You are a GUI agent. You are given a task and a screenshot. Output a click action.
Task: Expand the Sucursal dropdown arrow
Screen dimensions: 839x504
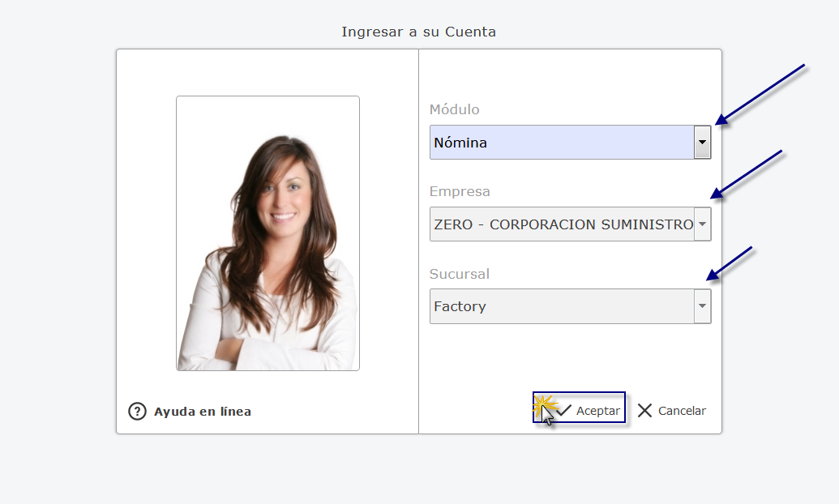[702, 306]
